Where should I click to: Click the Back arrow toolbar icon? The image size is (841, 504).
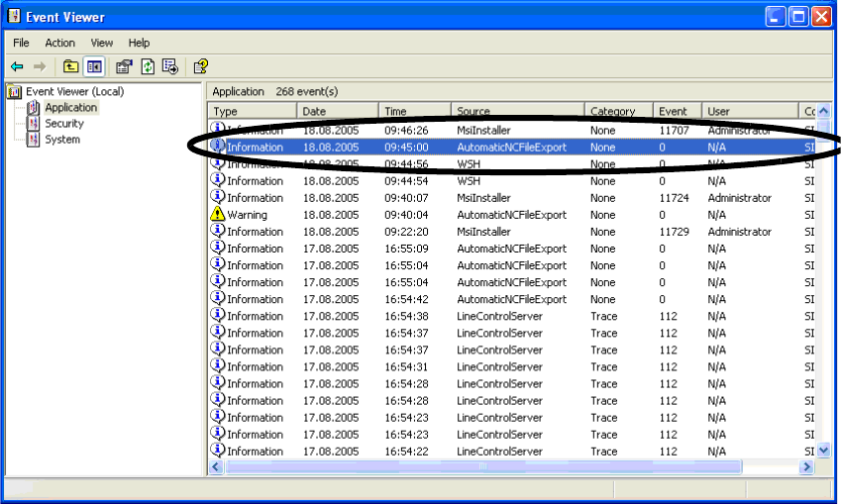tap(17, 67)
